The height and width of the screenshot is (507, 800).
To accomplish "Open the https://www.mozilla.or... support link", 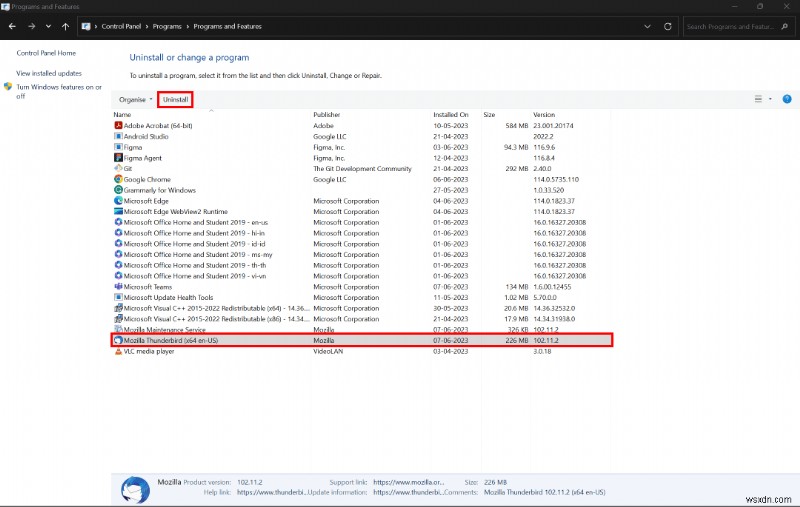I will tap(409, 482).
